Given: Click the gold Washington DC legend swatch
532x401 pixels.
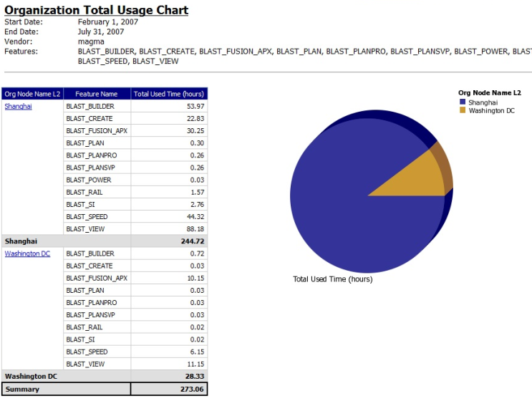Looking at the screenshot, I should [x=463, y=111].
